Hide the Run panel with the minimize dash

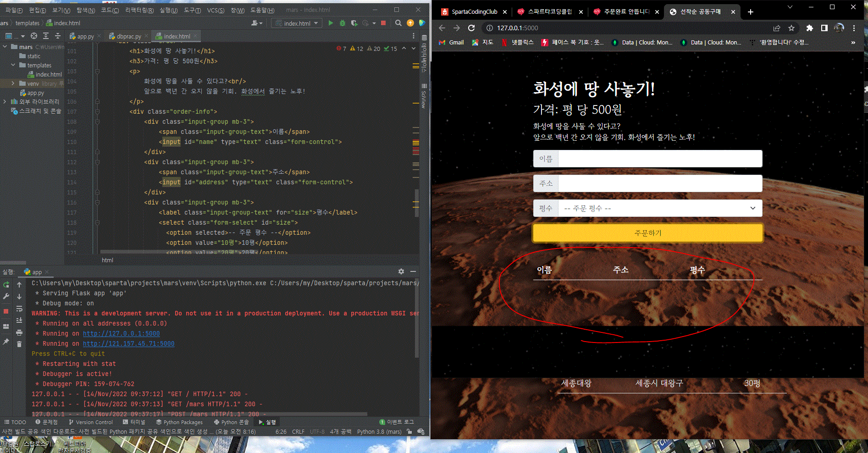click(x=413, y=271)
